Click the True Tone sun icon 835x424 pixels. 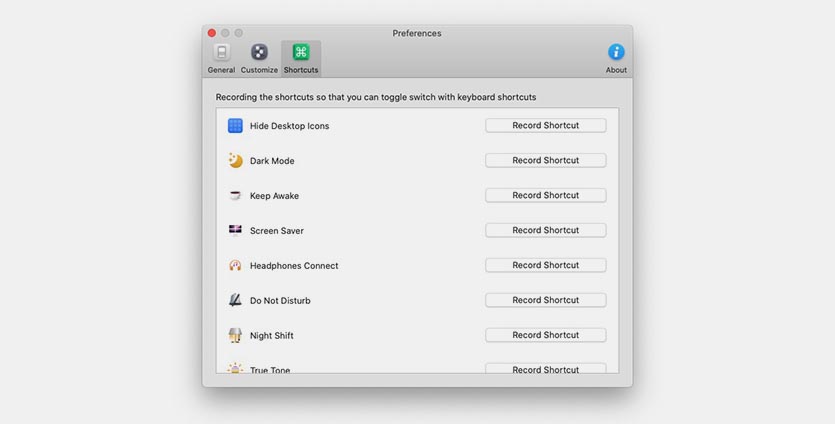pos(235,368)
